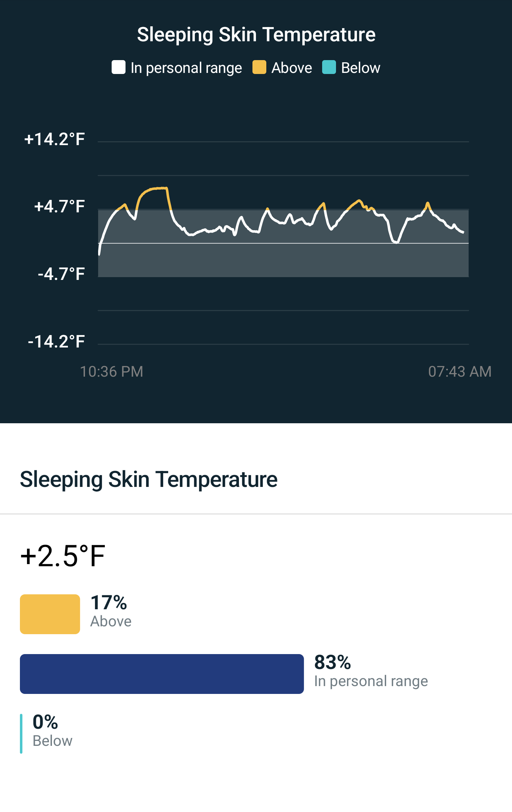Tap the 10:36 PM start time label
The height and width of the screenshot is (812, 512).
pos(111,372)
